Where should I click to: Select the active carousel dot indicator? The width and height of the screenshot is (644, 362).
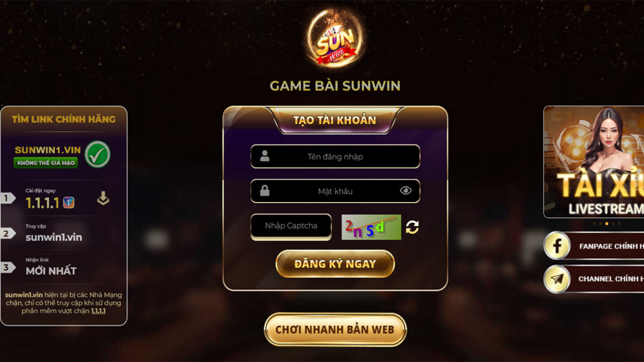point(607,224)
